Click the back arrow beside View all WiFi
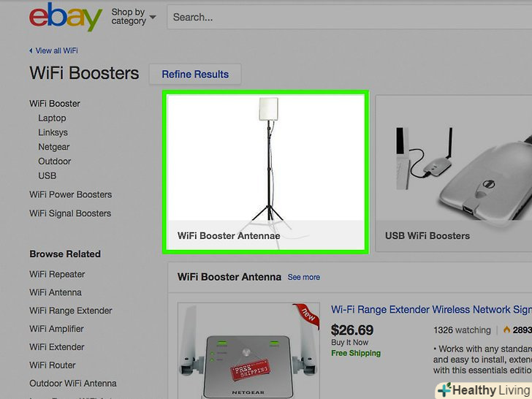Image resolution: width=532 pixels, height=399 pixels. (31, 50)
